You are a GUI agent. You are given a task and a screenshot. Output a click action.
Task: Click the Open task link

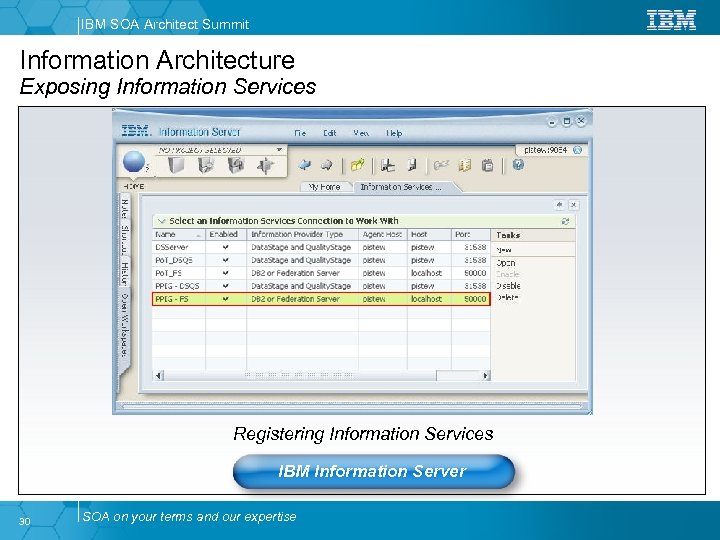pos(506,263)
